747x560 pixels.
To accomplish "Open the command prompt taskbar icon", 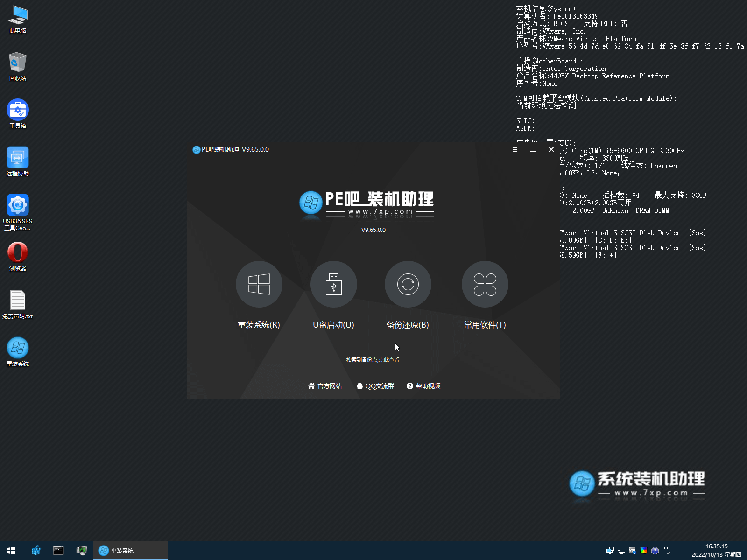I will tap(58, 551).
